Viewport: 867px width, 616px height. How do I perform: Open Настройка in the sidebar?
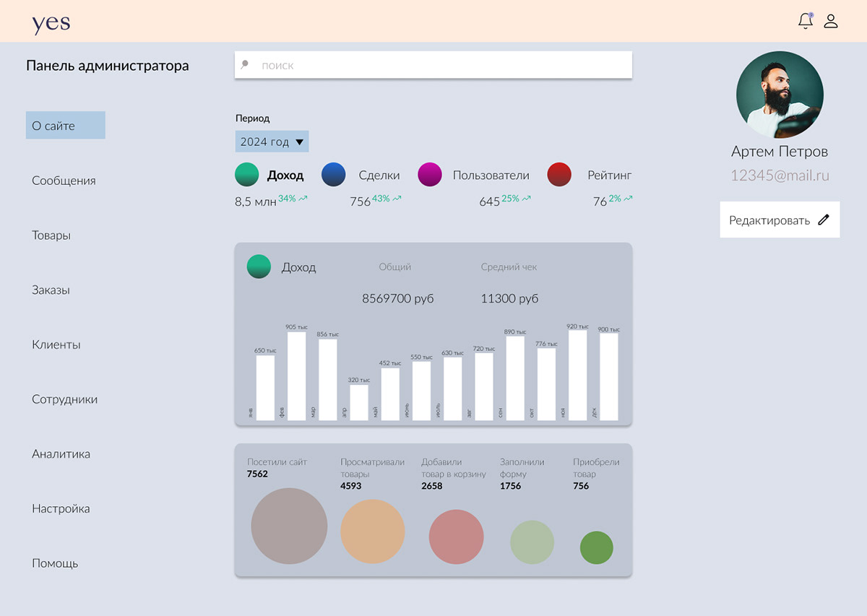coord(61,508)
